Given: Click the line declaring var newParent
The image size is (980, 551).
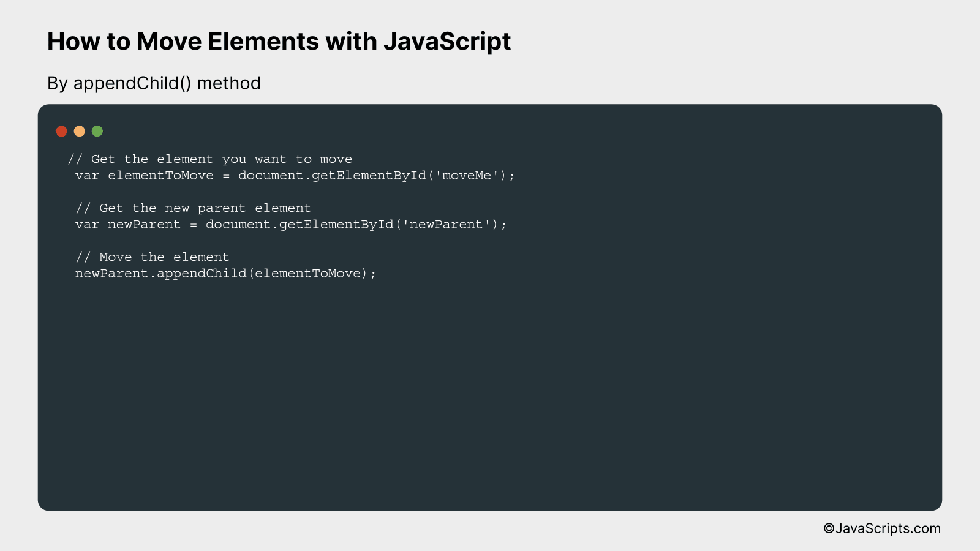Looking at the screenshot, I should pyautogui.click(x=291, y=225).
